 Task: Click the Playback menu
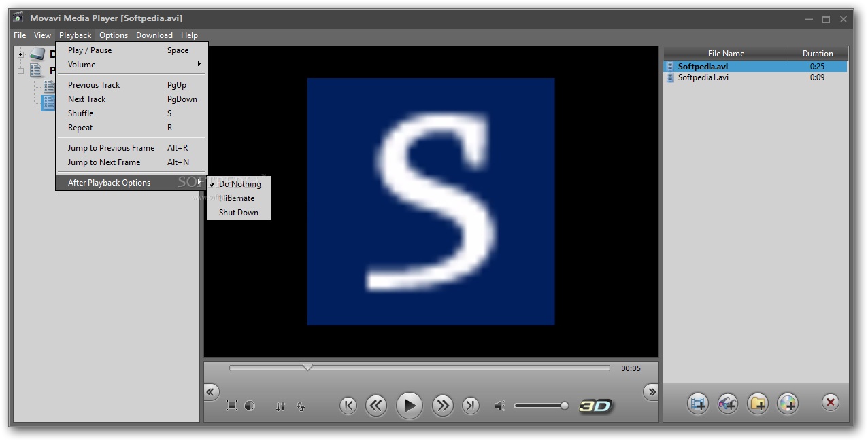point(75,35)
